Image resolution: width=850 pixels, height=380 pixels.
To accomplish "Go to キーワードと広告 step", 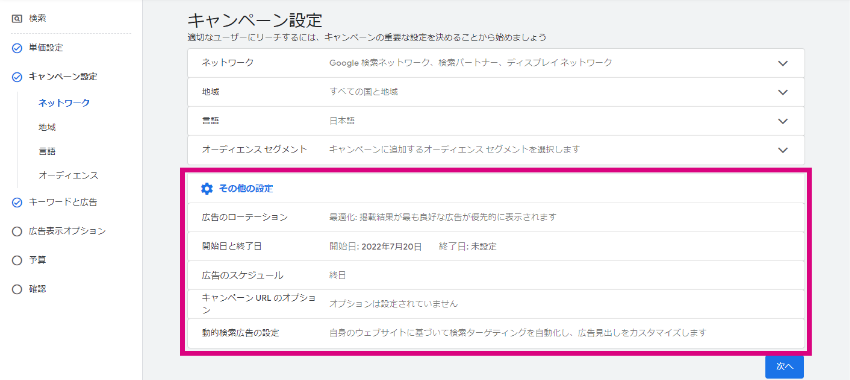I will pos(63,203).
